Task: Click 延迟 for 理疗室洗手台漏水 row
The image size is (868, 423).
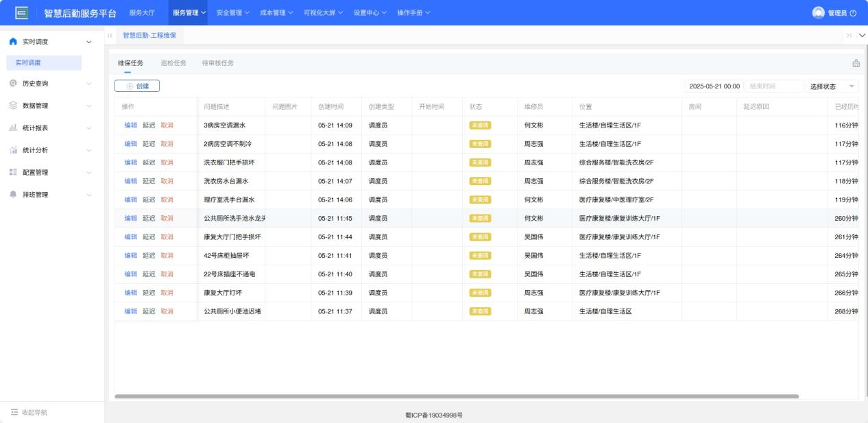Action: (149, 200)
